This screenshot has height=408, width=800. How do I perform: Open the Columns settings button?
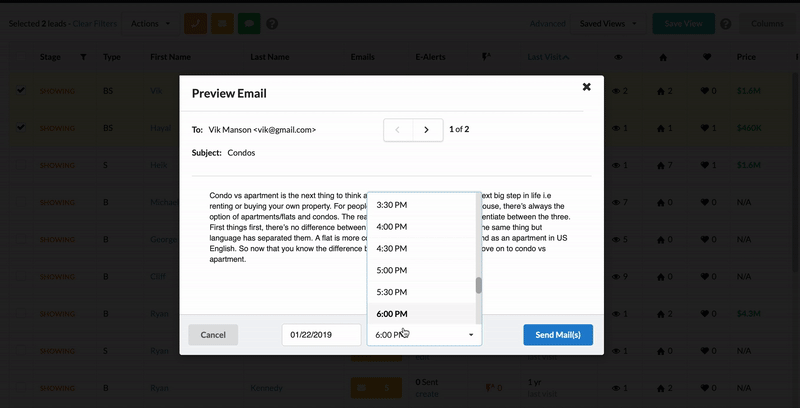tap(767, 23)
